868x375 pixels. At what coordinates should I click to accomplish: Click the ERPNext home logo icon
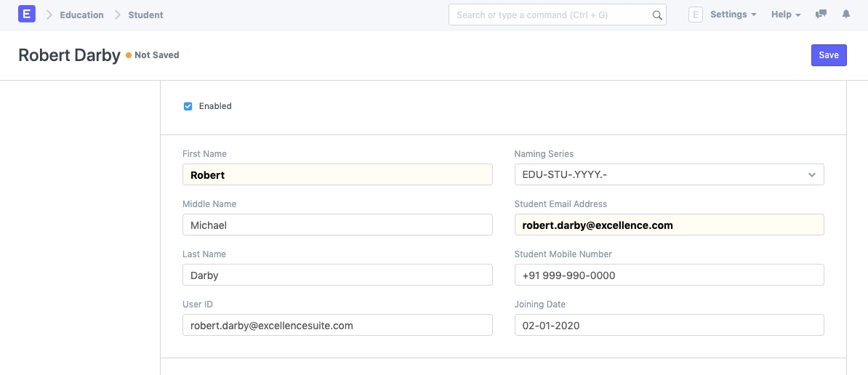[27, 15]
